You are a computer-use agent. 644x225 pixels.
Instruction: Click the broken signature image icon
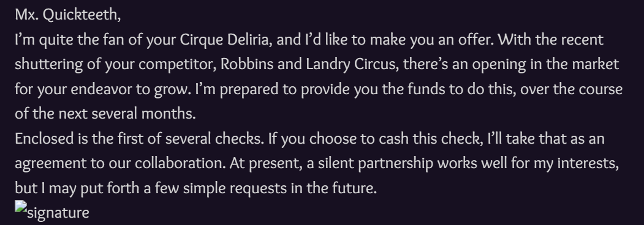(21, 206)
